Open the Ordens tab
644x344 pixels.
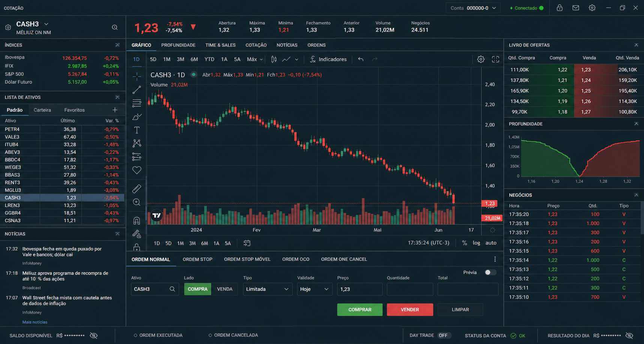click(317, 45)
